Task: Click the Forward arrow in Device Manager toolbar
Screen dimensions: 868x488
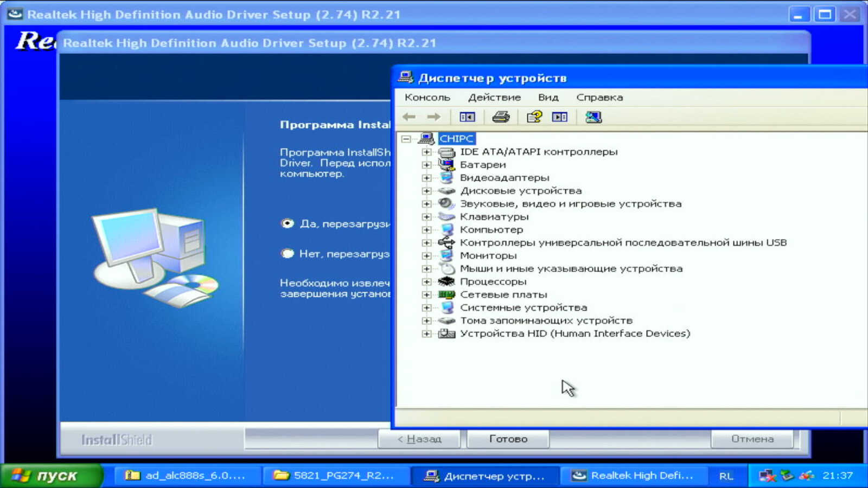Action: (x=433, y=117)
